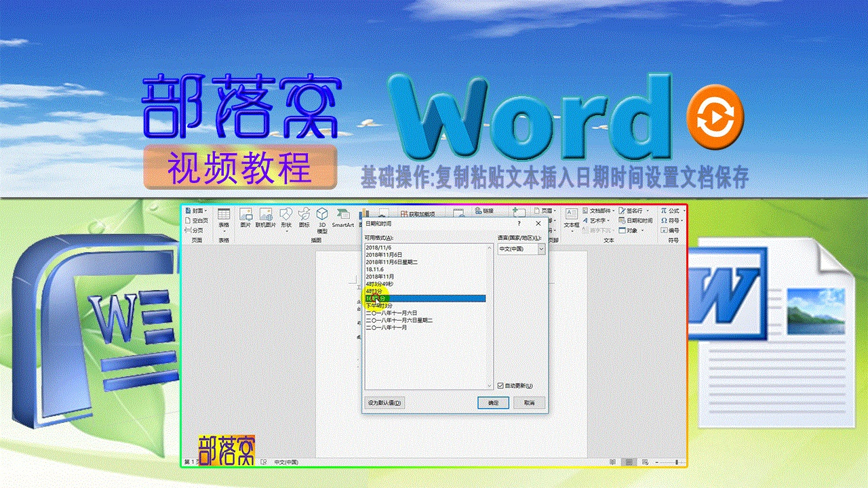Open the 对象 object dropdown
Viewport: 868px width, 488px height.
pyautogui.click(x=631, y=230)
